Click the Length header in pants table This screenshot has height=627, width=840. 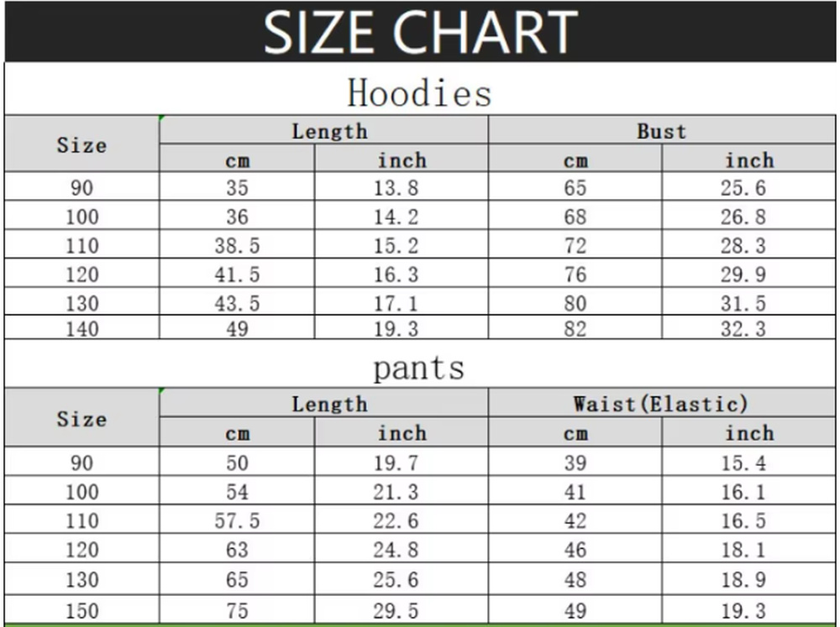coord(329,404)
